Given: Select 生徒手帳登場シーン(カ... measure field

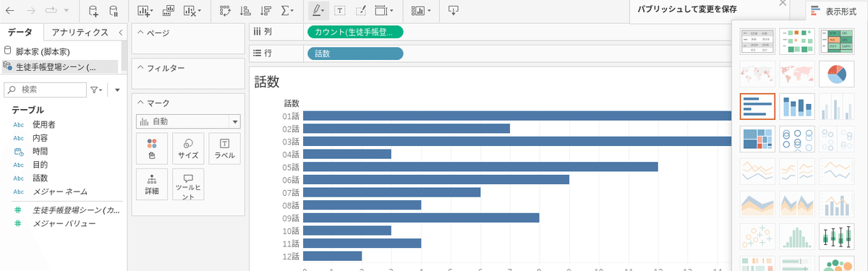Looking at the screenshot, I should coord(76,210).
